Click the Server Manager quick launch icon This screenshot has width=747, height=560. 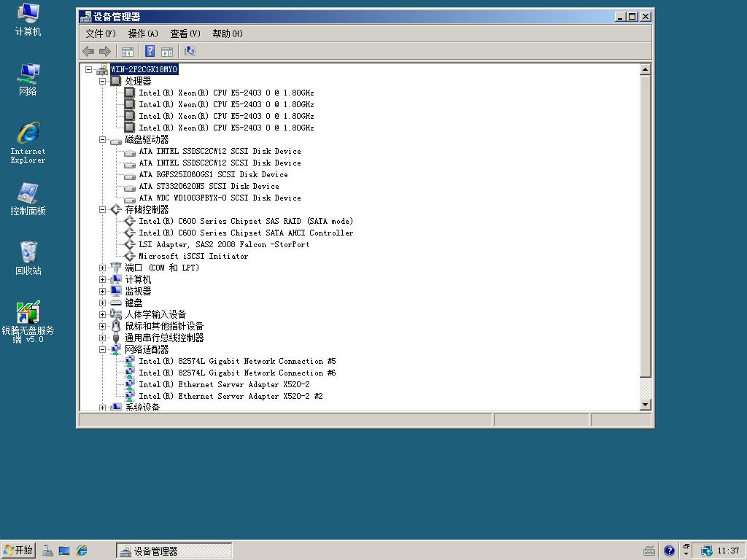tap(47, 551)
